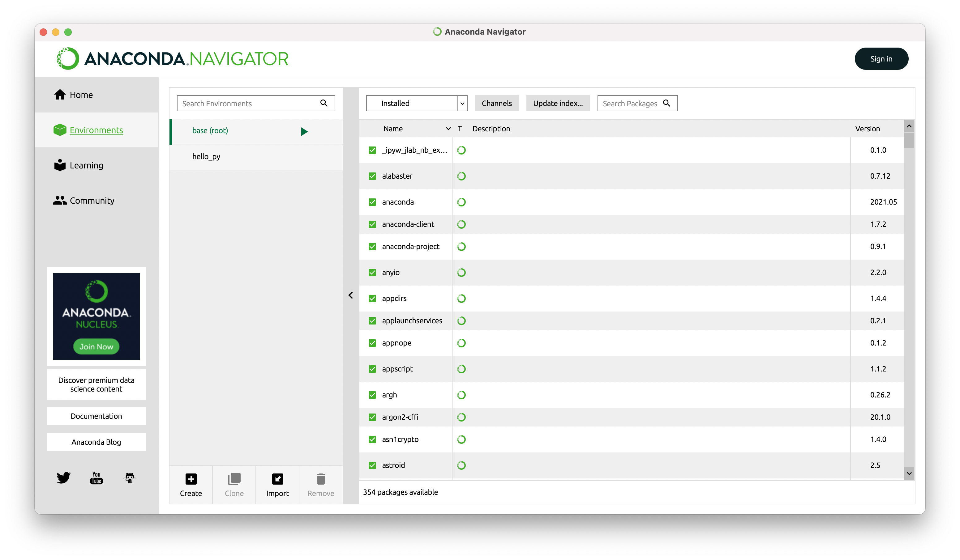The image size is (960, 560).
Task: Select the base (root) environment
Action: [x=256, y=131]
